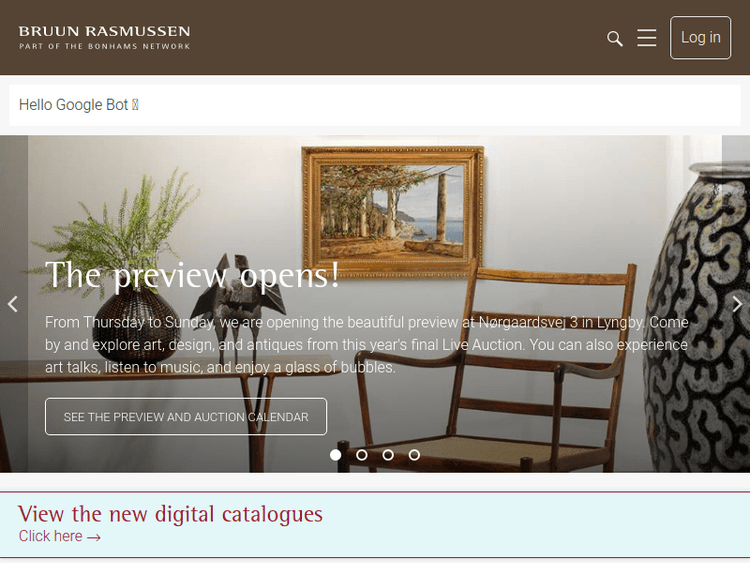Open See the Preview and Auction Calendar
750x563 pixels.
(186, 417)
